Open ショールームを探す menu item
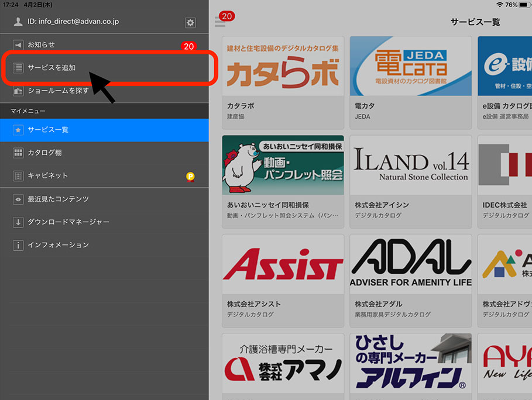The image size is (532, 400). [105, 91]
